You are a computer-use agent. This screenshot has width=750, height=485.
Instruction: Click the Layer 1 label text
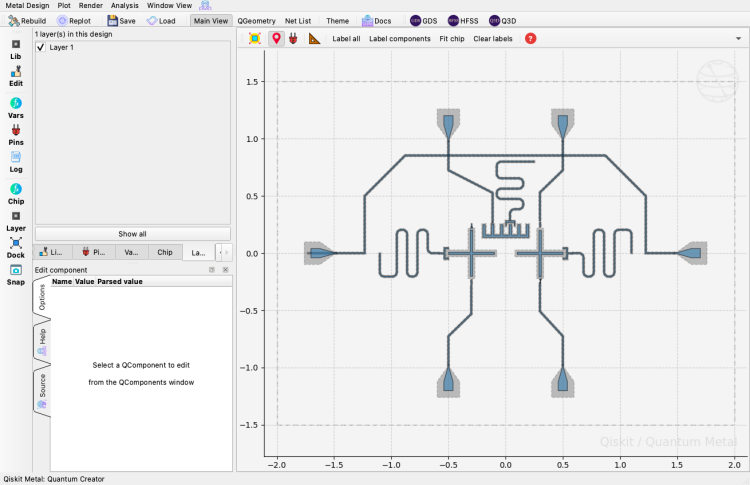(62, 47)
